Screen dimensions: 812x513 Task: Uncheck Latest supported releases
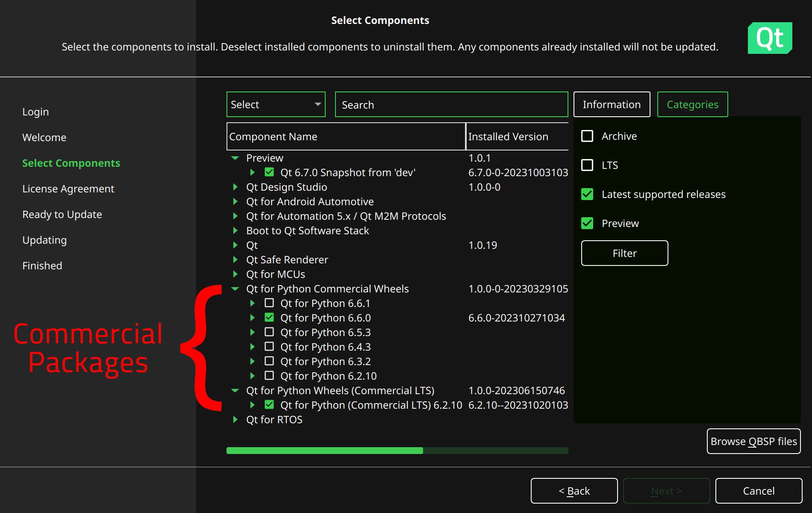coord(587,195)
